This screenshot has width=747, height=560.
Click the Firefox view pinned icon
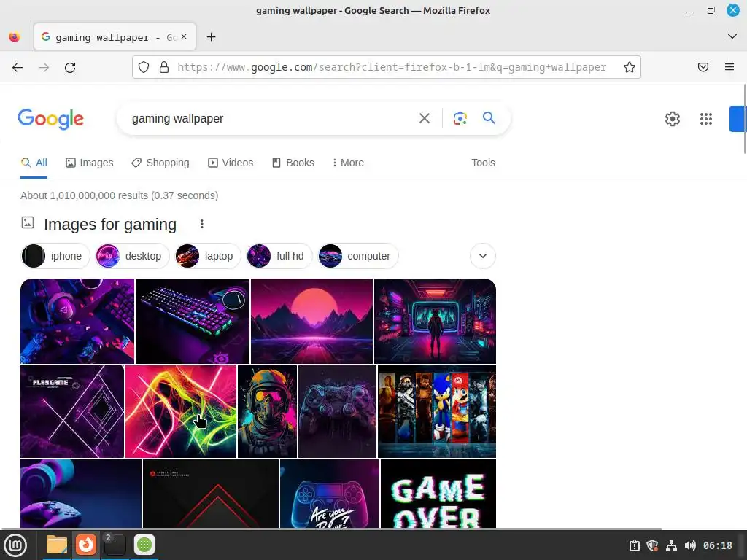(15, 36)
